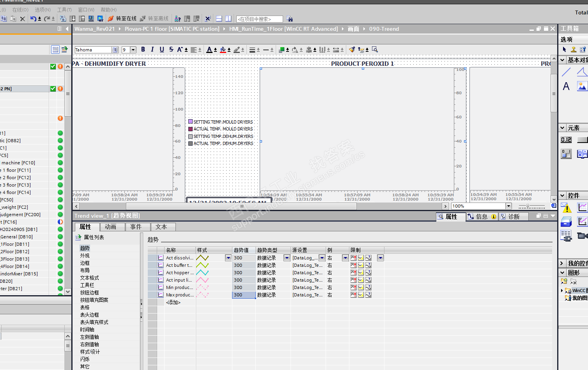Image resolution: width=588 pixels, height=370 pixels.
Task: Click the project search input field
Action: coord(259,19)
